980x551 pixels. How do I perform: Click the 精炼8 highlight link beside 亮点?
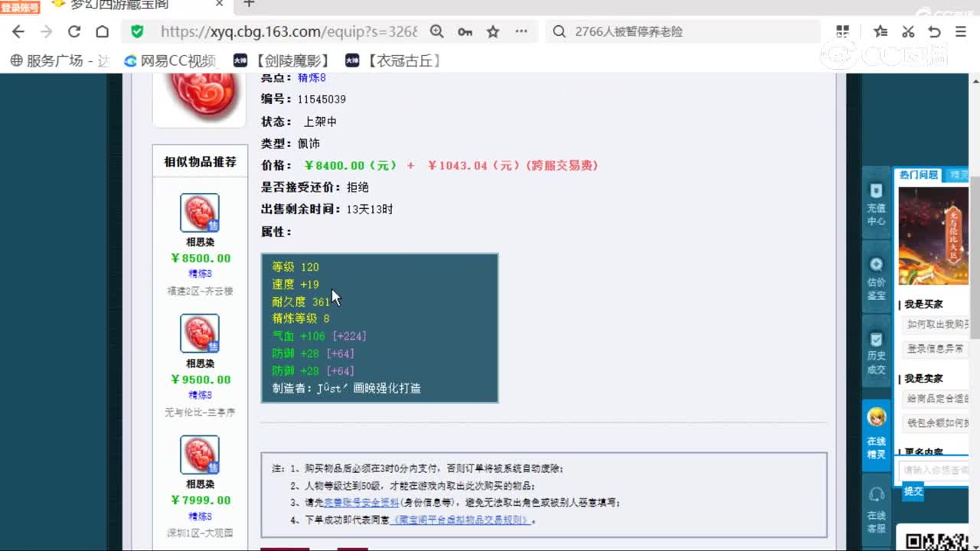coord(312,77)
